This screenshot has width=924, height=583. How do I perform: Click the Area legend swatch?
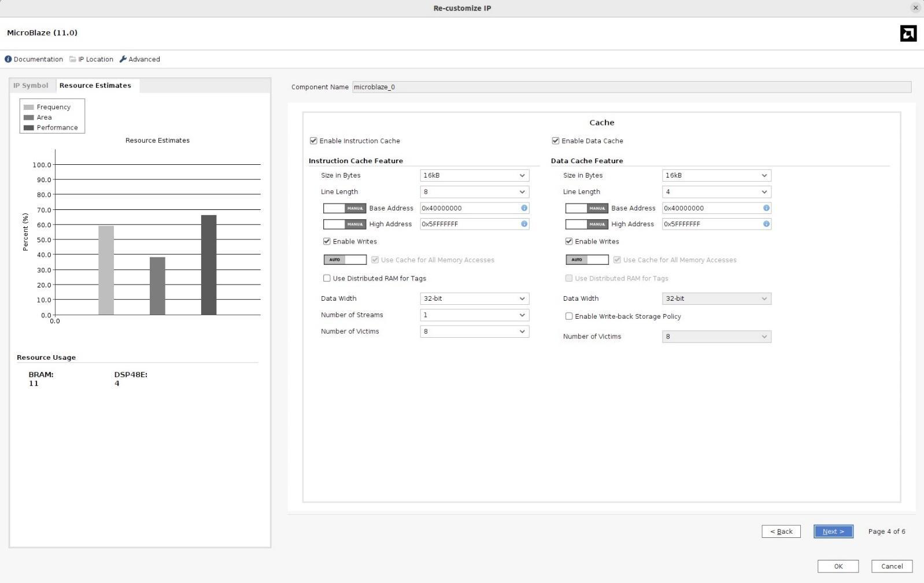click(29, 117)
